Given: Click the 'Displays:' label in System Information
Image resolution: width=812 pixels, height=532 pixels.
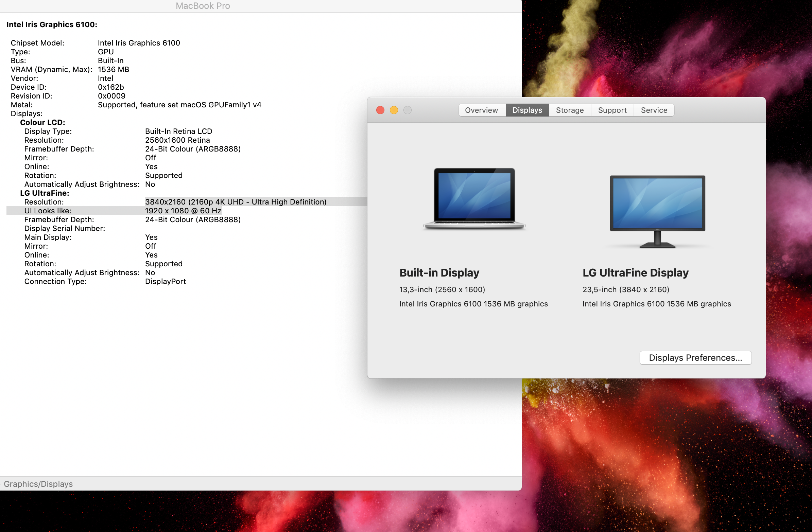Looking at the screenshot, I should click(x=27, y=113).
